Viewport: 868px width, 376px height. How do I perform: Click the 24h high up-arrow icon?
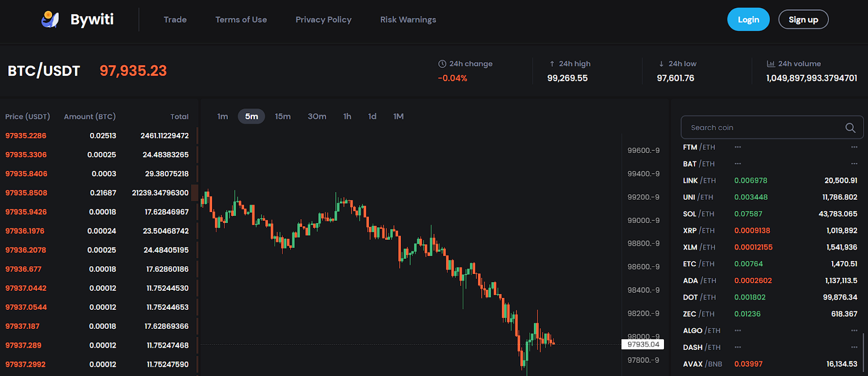(552, 64)
